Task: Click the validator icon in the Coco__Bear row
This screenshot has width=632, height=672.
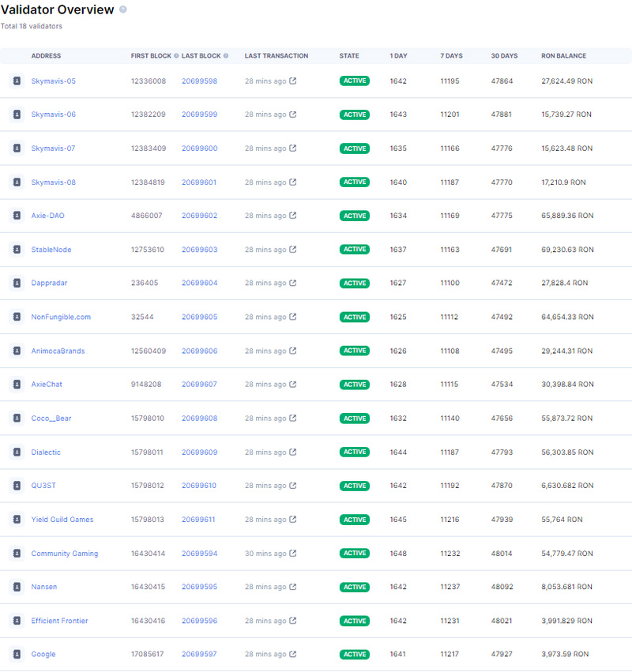Action: pyautogui.click(x=17, y=418)
